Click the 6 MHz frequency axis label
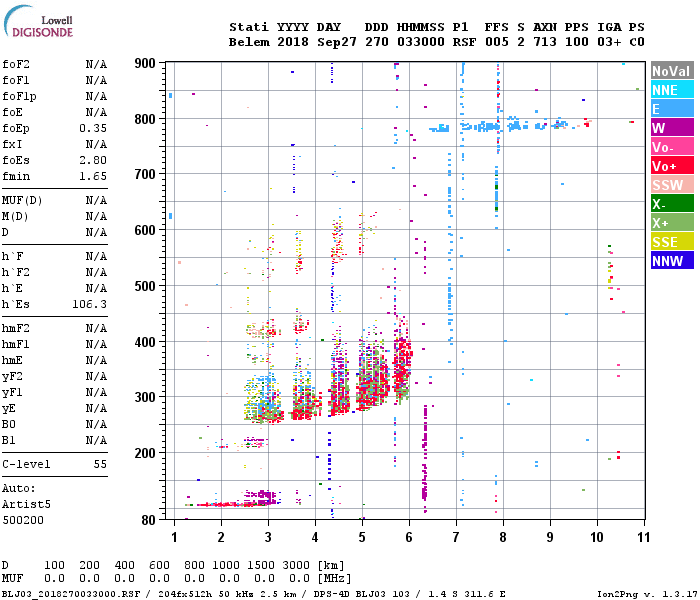700x600 pixels. click(409, 537)
